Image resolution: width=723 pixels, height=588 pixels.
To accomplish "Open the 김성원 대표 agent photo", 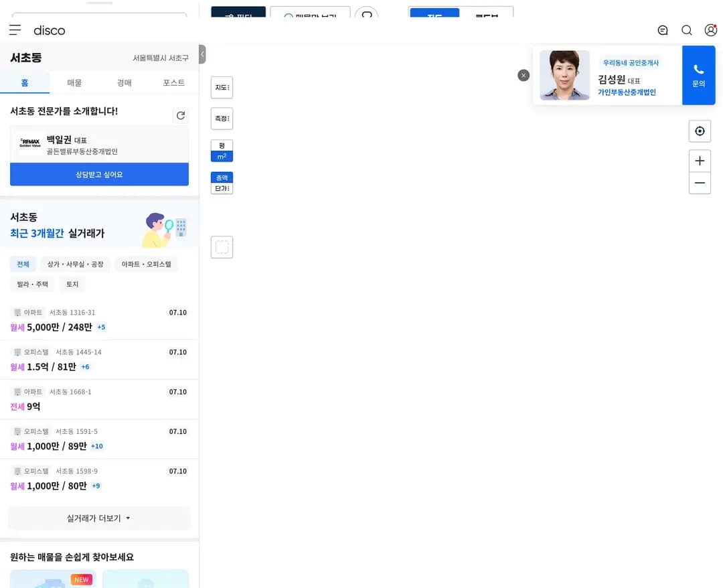I will pyautogui.click(x=564, y=75).
